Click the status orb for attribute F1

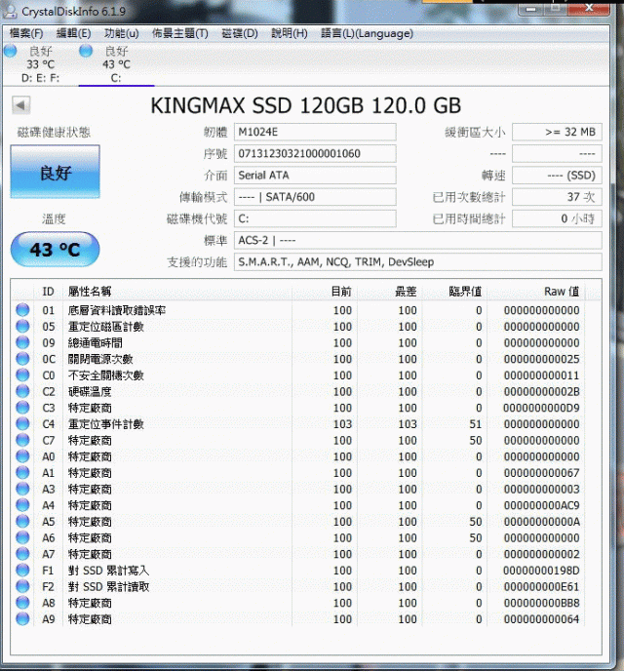(22, 571)
